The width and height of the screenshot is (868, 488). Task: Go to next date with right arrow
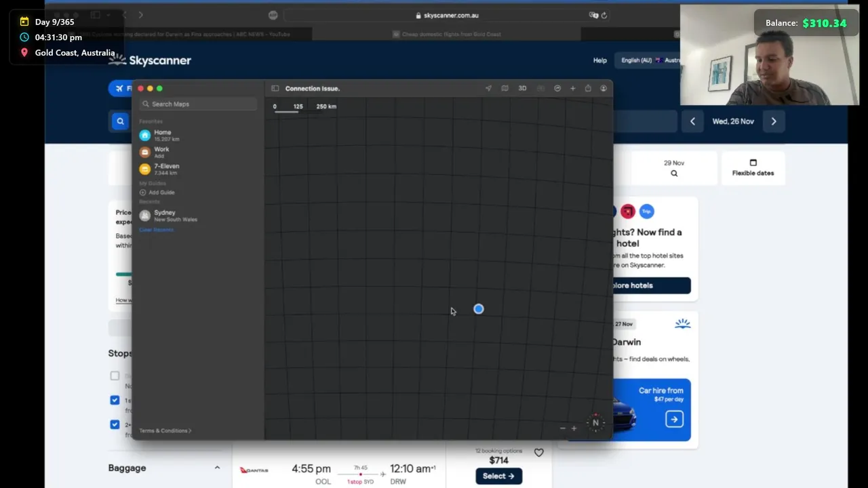coord(774,121)
